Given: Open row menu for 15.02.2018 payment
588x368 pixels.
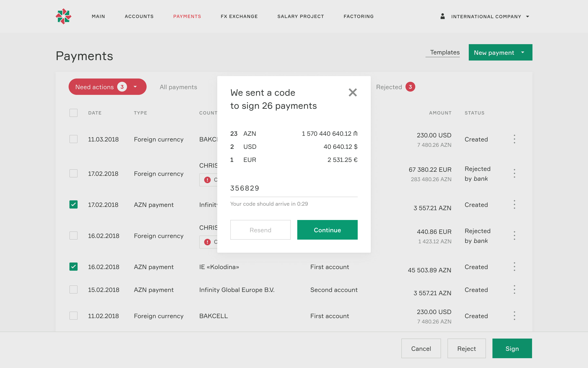Looking at the screenshot, I should 514,290.
